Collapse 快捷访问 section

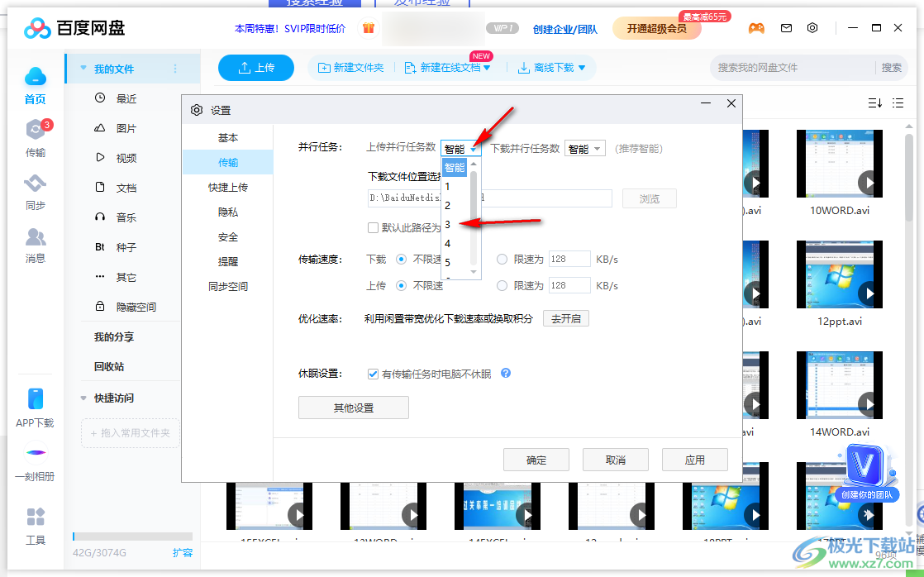[83, 398]
